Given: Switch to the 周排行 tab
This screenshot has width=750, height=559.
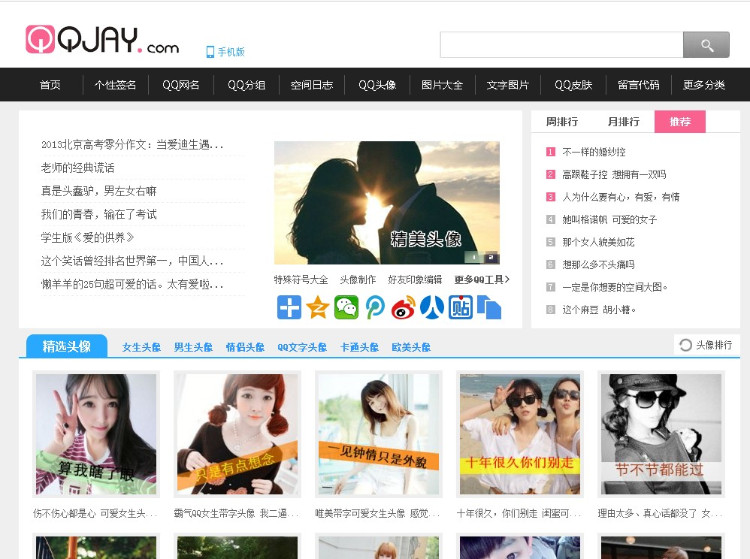Looking at the screenshot, I should (x=562, y=121).
